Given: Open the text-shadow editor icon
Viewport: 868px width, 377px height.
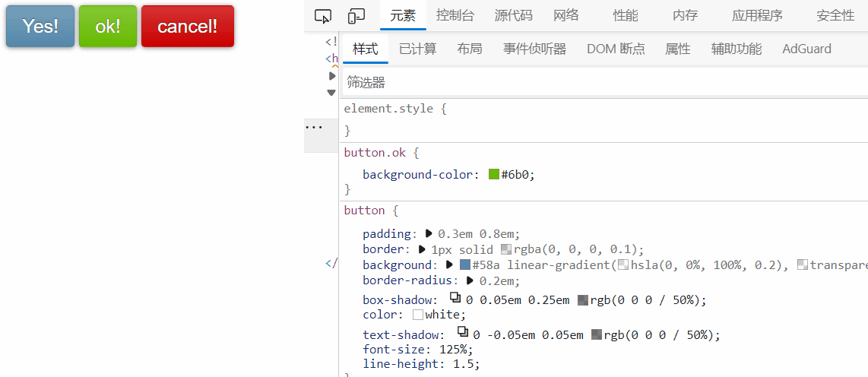Looking at the screenshot, I should click(463, 332).
